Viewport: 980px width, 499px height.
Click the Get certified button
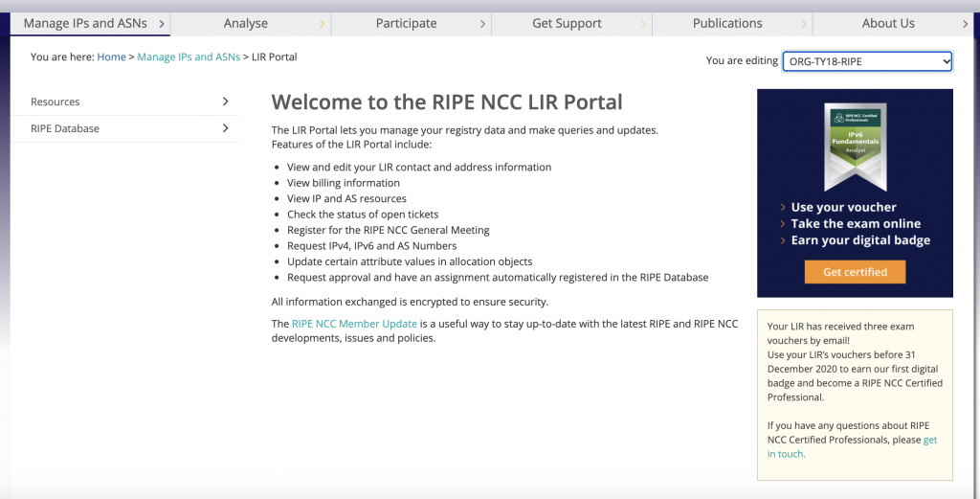point(855,272)
